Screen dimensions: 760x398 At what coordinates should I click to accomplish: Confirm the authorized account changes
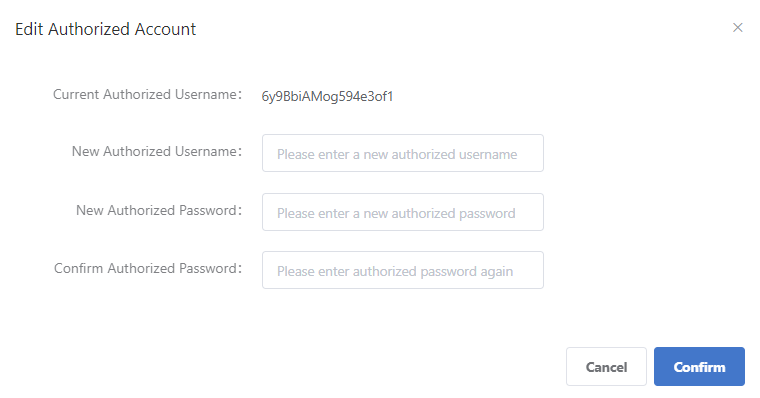click(x=699, y=366)
